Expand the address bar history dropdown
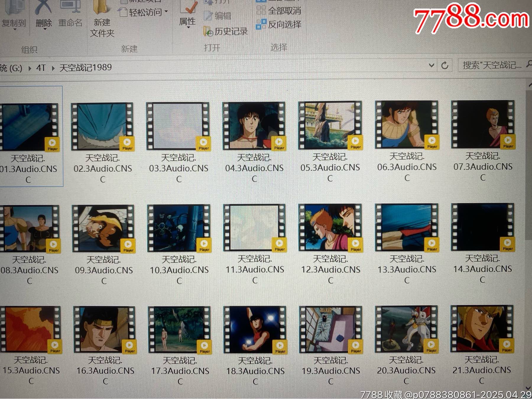532x399 pixels. (432, 66)
